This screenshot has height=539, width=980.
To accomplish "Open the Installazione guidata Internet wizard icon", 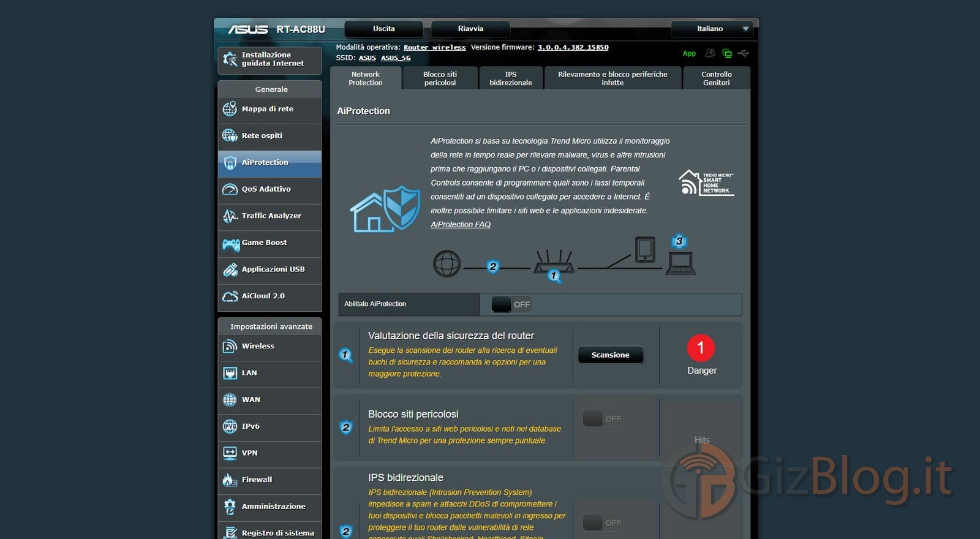I will [x=230, y=59].
